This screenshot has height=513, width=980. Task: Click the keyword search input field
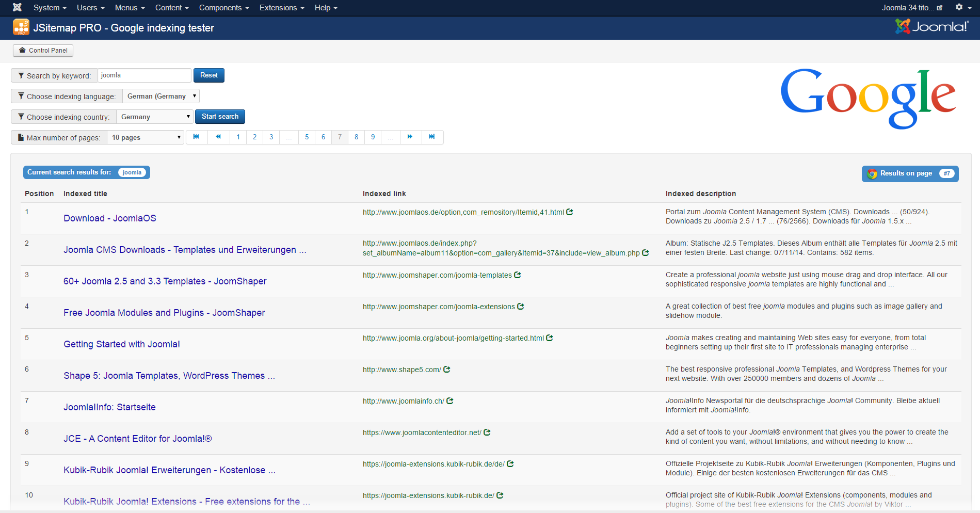(144, 75)
